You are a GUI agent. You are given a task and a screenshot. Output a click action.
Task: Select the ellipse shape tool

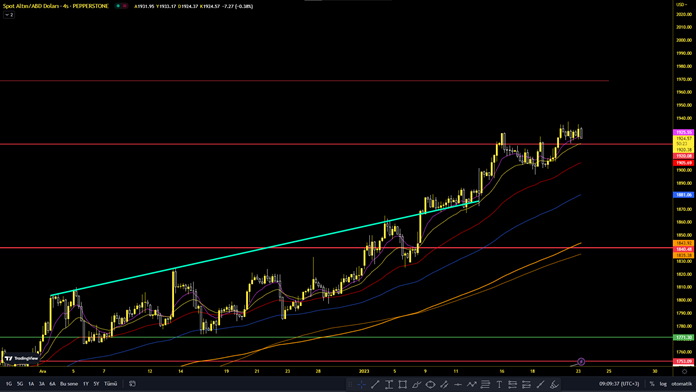pyautogui.click(x=430, y=384)
